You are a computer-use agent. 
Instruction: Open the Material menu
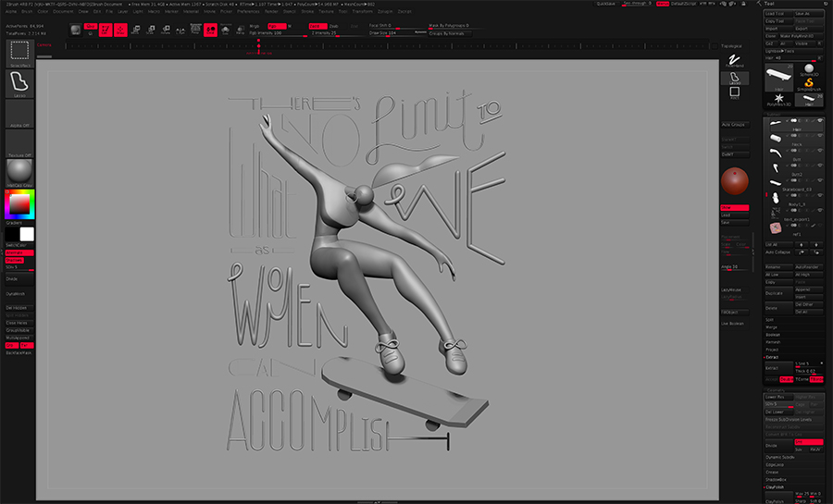pyautogui.click(x=191, y=11)
